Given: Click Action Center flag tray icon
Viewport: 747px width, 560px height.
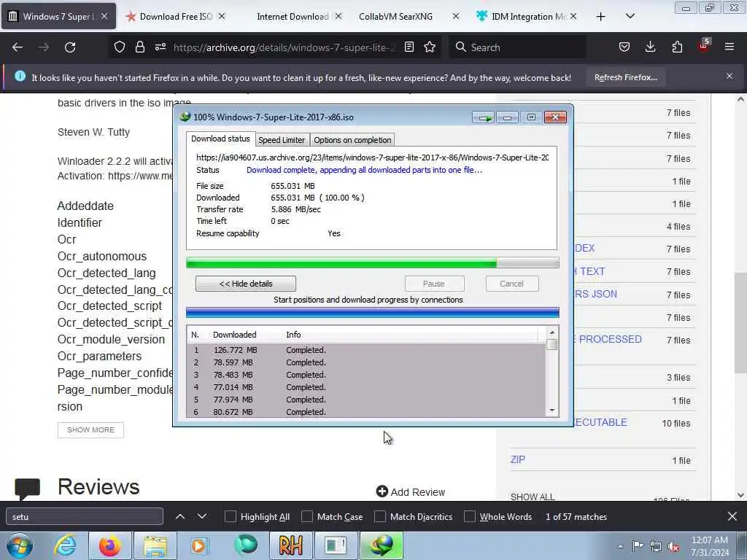Looking at the screenshot, I should tap(638, 546).
